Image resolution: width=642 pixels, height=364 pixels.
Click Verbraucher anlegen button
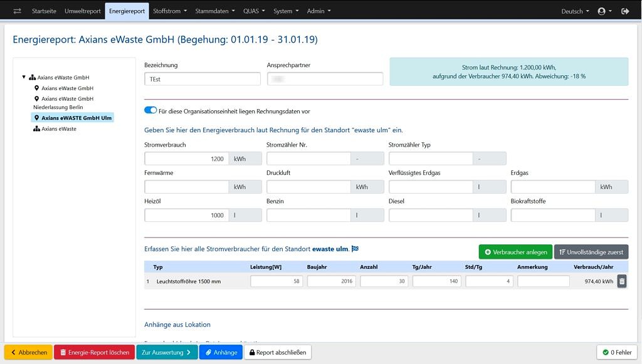click(x=515, y=252)
